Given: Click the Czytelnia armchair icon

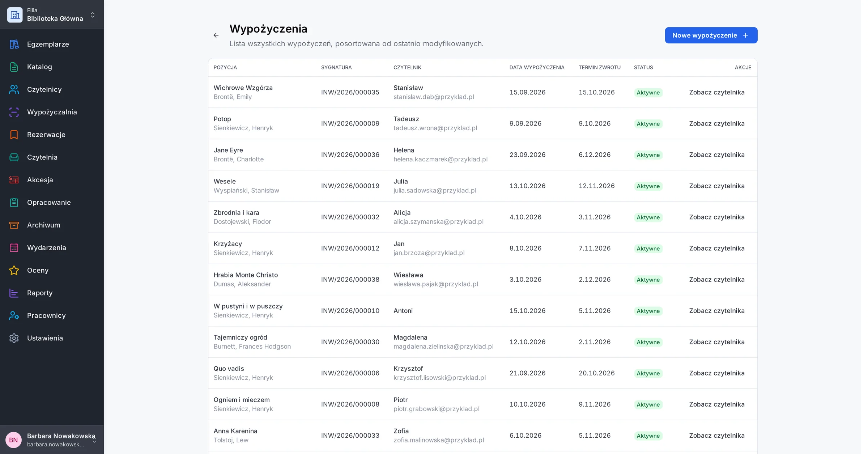Looking at the screenshot, I should tap(14, 157).
